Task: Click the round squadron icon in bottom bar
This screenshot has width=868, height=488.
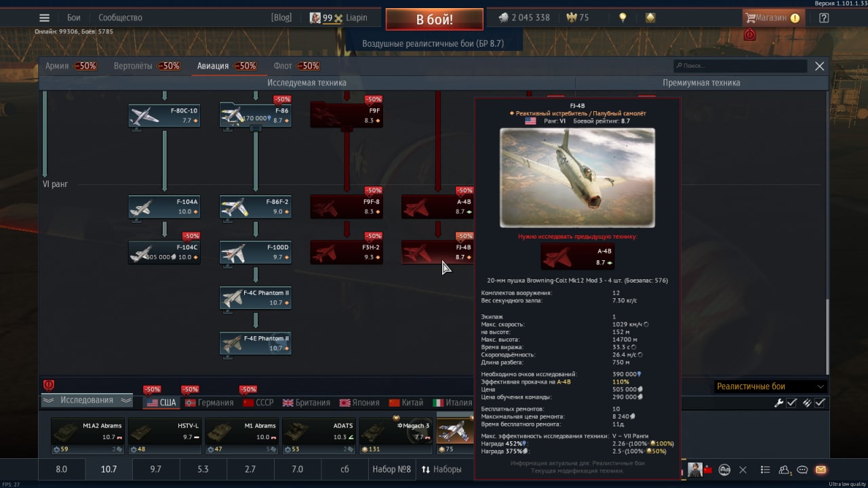Action: coord(724,470)
